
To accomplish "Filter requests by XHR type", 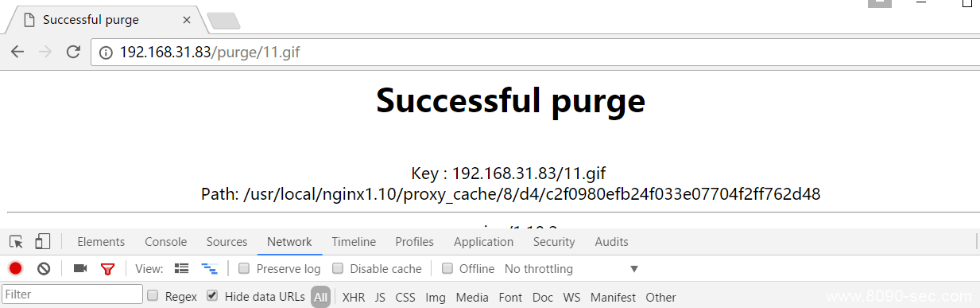I will pos(354,297).
